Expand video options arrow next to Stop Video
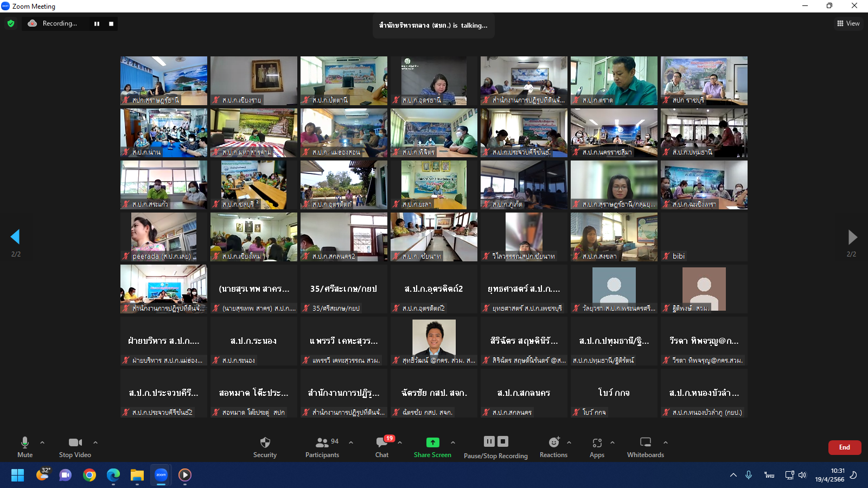The height and width of the screenshot is (488, 868). tap(95, 442)
